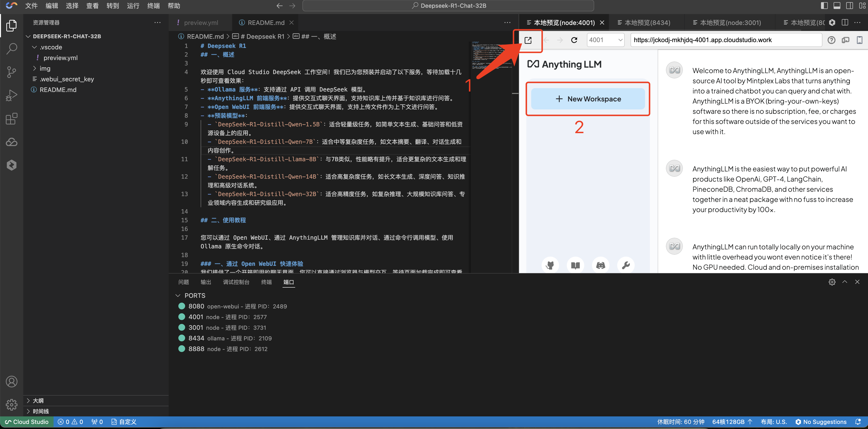The height and width of the screenshot is (429, 868).
Task: Open the 编辑 menu
Action: [x=52, y=6]
